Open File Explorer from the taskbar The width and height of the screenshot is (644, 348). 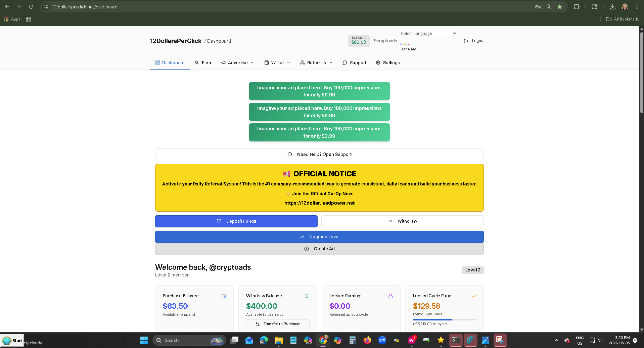click(278, 340)
